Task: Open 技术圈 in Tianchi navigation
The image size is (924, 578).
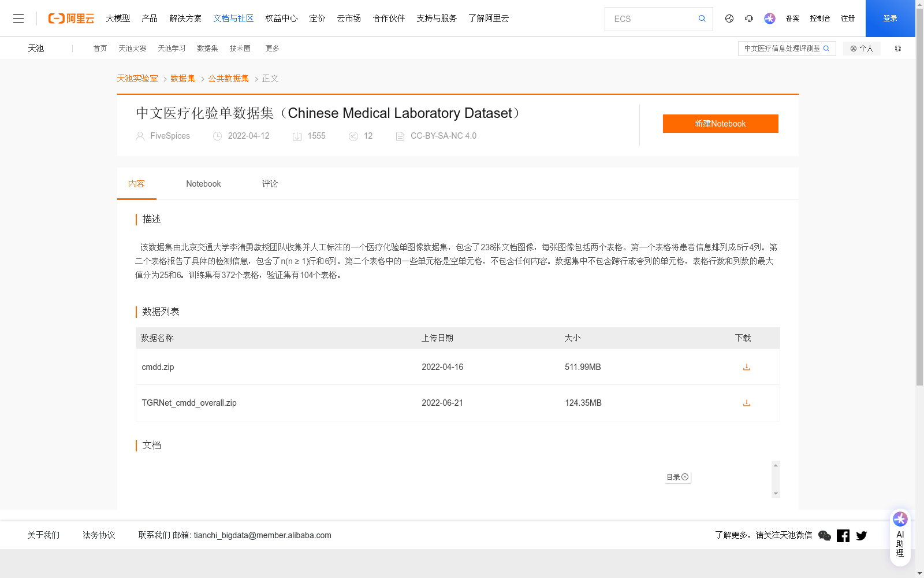Action: point(240,49)
